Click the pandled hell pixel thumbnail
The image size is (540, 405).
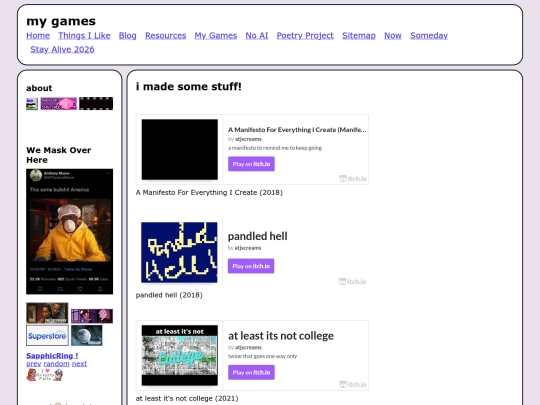179,252
